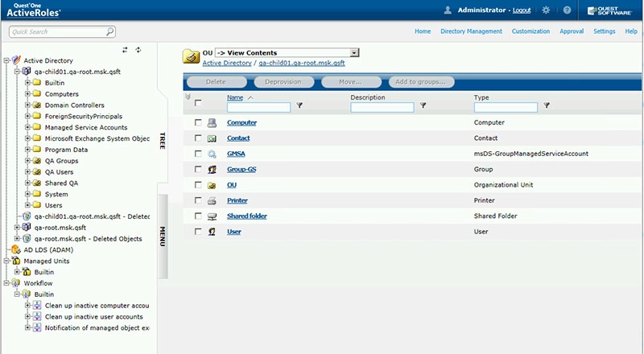Viewport: 644px width, 354px height.
Task: Click the Computer object icon in list
Action: (x=212, y=122)
